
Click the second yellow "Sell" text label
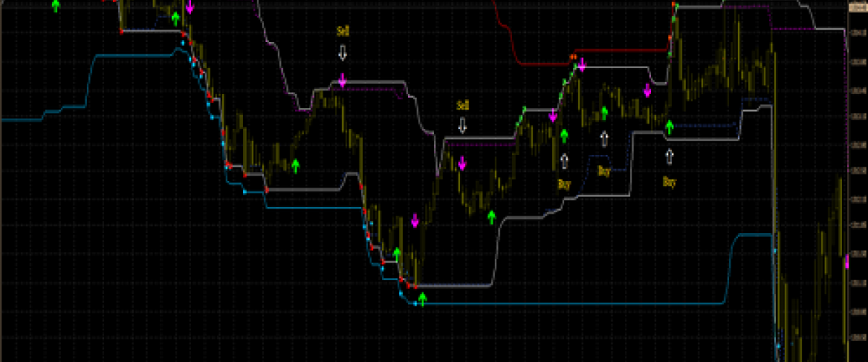463,105
